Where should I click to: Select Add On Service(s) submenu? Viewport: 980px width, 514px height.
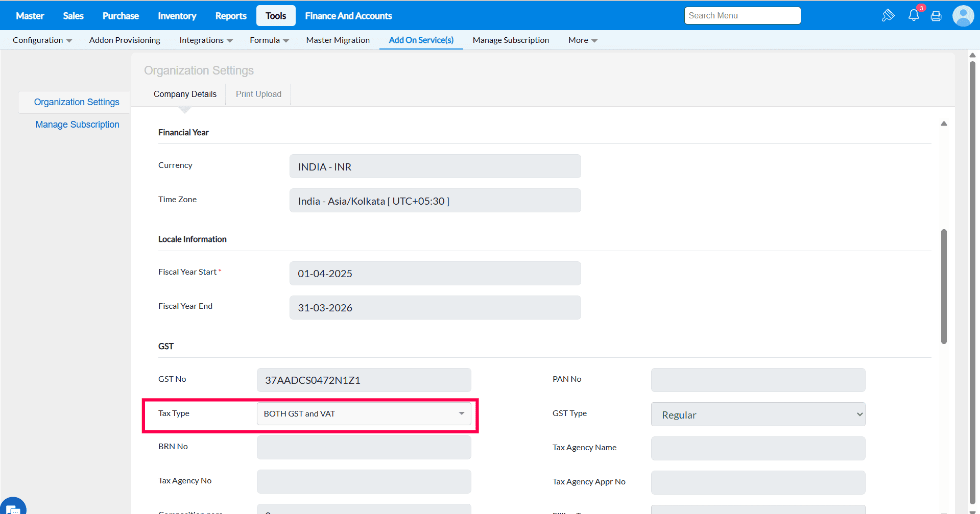point(421,40)
